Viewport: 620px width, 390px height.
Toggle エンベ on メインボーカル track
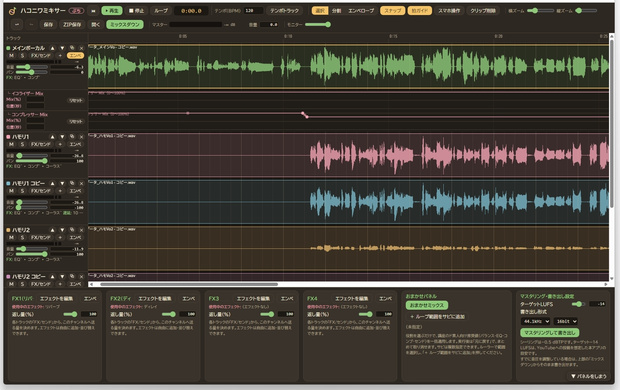click(x=75, y=56)
